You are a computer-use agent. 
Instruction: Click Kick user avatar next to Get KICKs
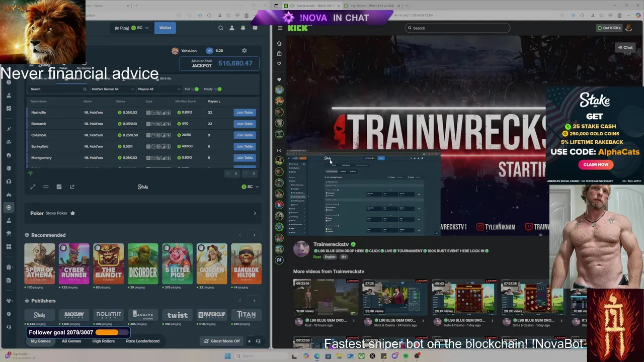tap(629, 28)
